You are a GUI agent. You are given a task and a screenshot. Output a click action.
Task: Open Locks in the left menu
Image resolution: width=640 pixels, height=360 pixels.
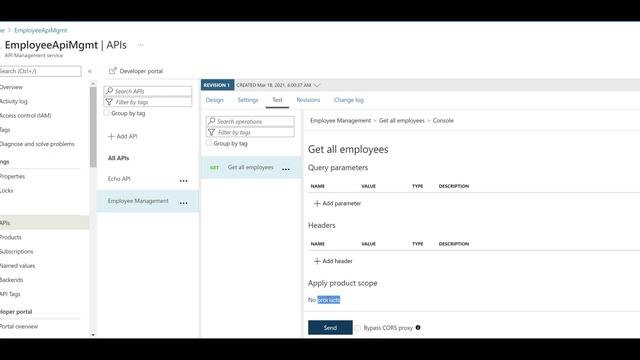(x=7, y=191)
